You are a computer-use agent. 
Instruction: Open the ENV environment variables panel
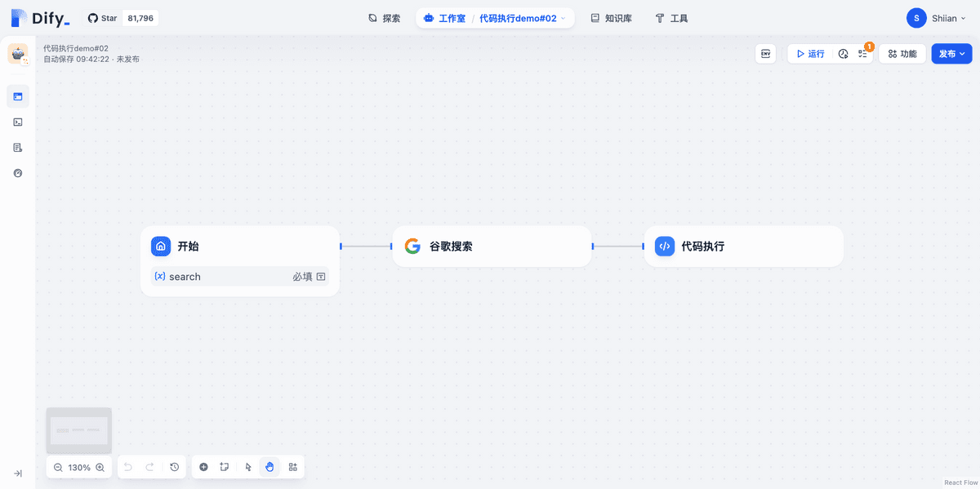click(765, 54)
